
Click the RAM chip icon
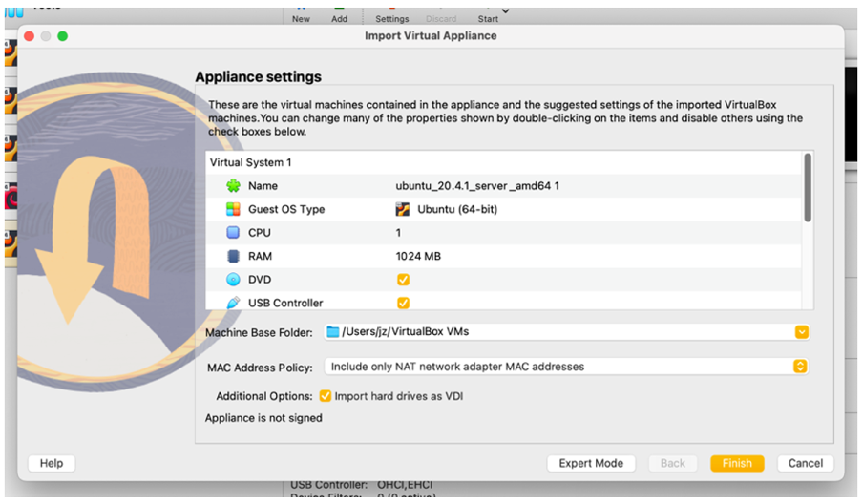pos(233,256)
